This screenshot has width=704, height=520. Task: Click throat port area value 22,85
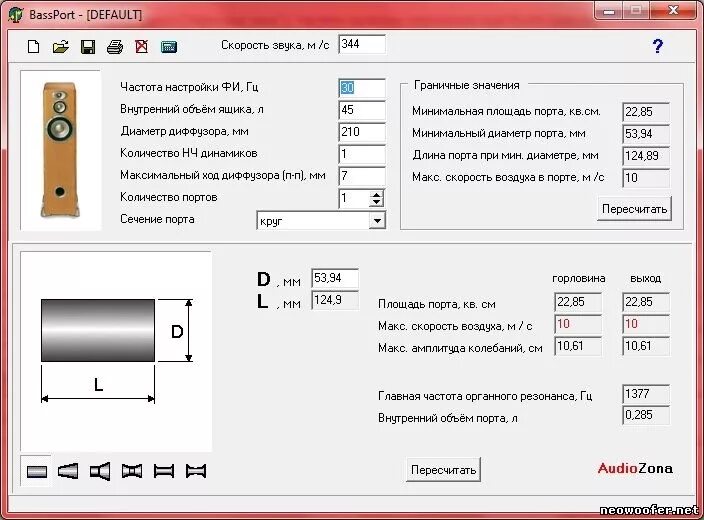click(x=578, y=302)
